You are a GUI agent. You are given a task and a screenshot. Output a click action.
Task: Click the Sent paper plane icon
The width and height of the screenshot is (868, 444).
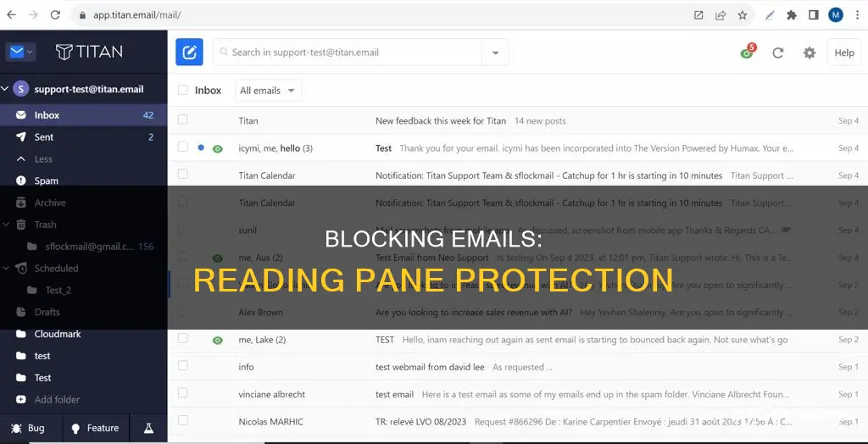click(21, 136)
